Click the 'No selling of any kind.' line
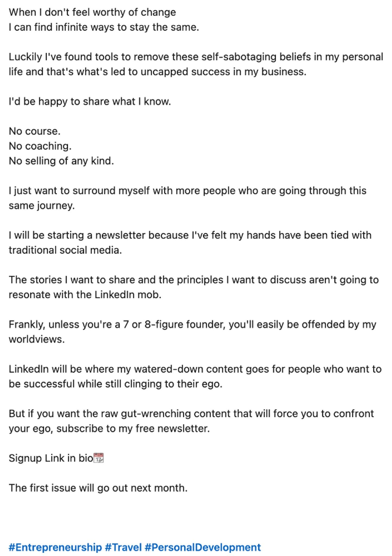Image resolution: width=392 pixels, height=556 pixels. pos(61,161)
